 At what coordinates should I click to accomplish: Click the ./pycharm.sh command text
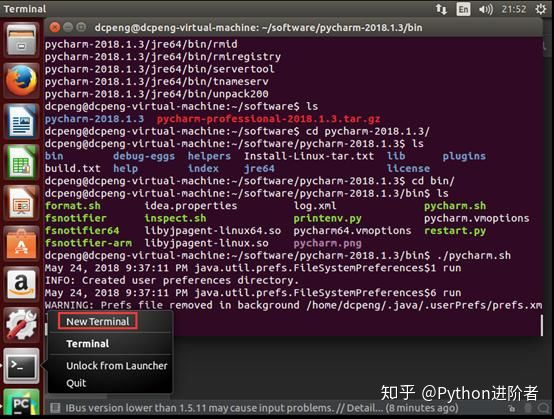pos(474,255)
